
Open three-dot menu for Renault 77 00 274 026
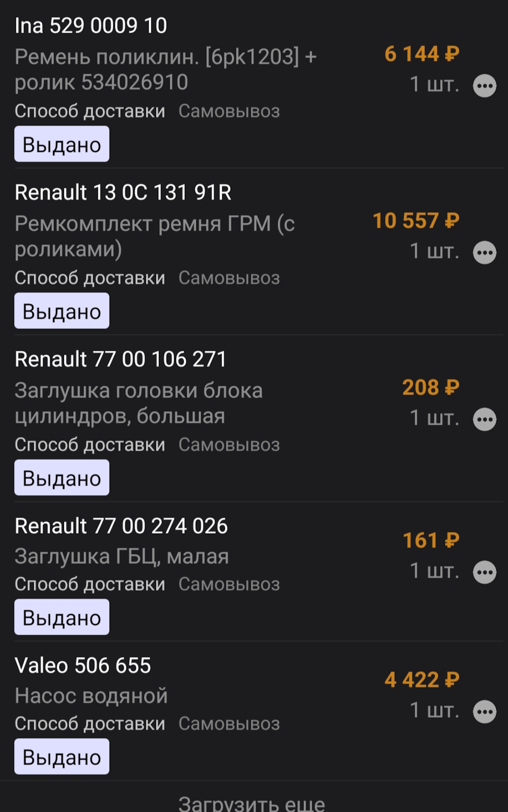(485, 572)
